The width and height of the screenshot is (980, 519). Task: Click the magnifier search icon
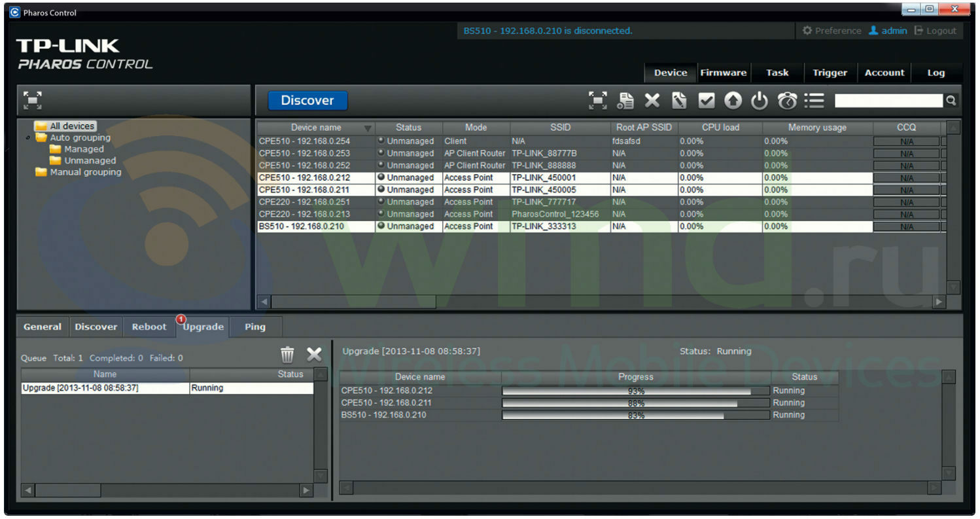(x=951, y=101)
